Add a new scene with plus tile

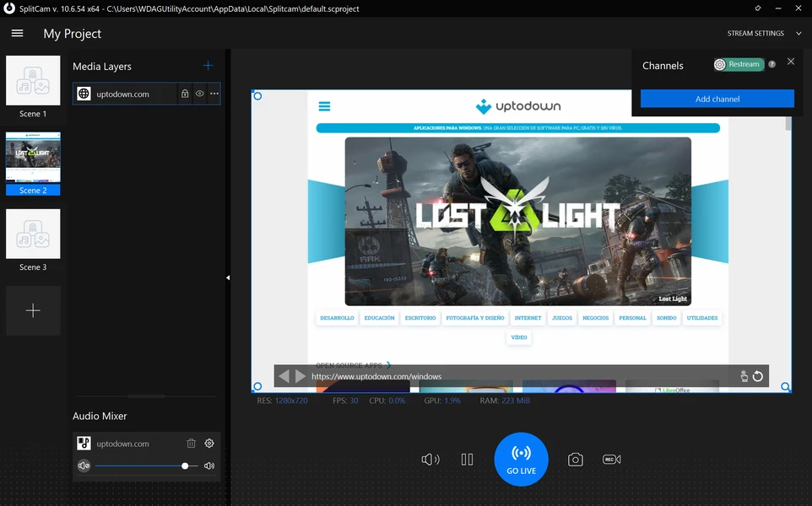(33, 310)
